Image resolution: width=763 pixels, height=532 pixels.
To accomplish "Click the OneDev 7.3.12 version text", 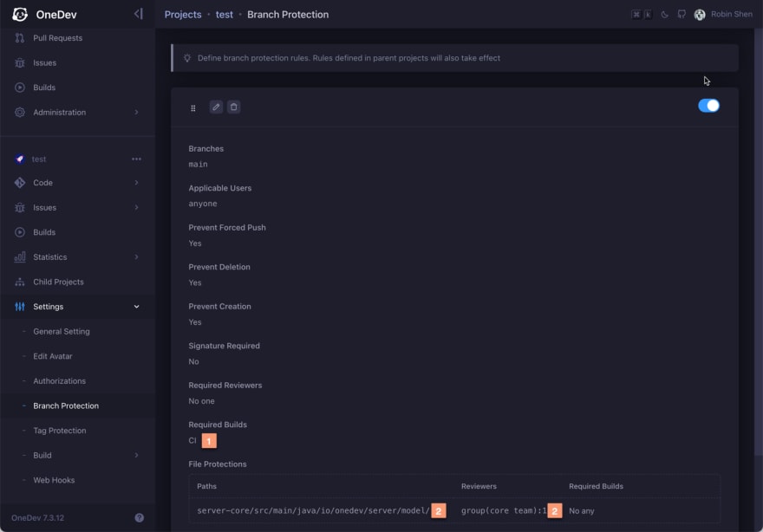I will pyautogui.click(x=37, y=518).
